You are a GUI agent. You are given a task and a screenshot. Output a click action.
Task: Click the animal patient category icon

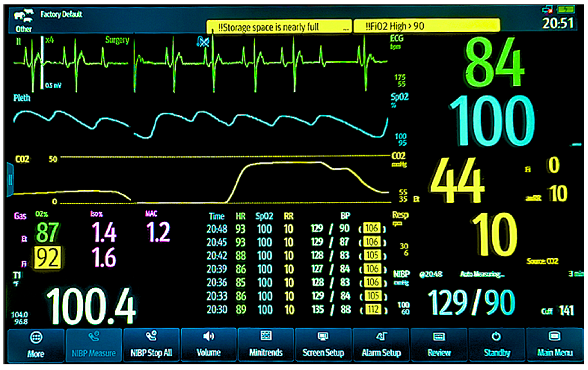[24, 16]
